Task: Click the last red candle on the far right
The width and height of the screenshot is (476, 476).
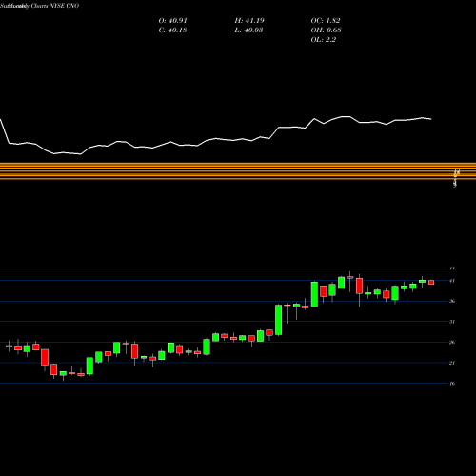Action: (431, 282)
